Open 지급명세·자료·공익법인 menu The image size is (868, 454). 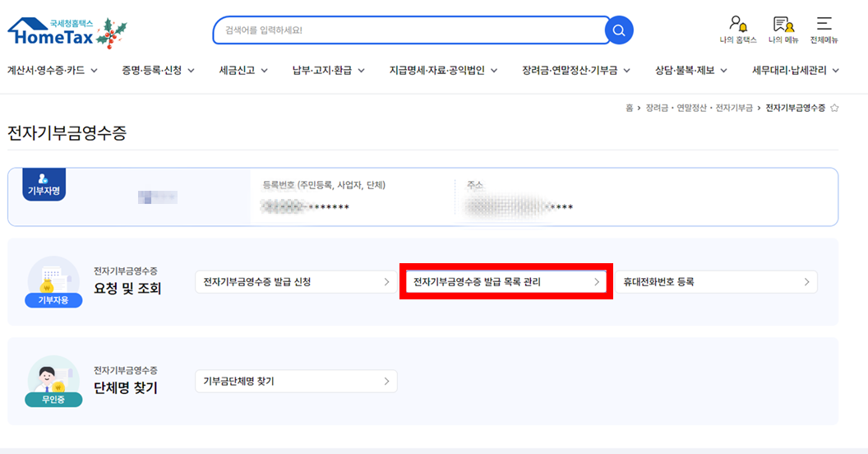coord(443,71)
